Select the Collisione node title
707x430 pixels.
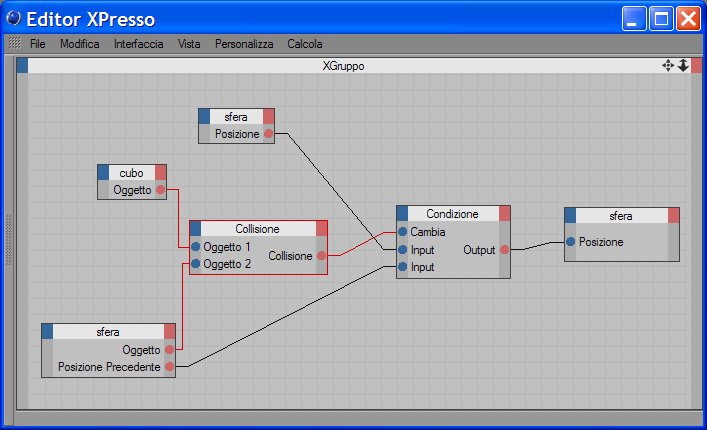click(x=258, y=229)
